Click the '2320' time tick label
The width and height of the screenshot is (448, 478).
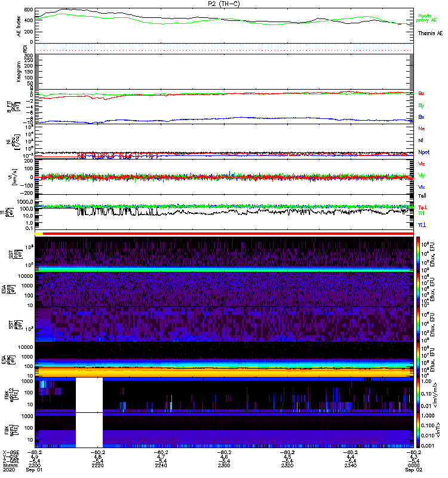(287, 465)
